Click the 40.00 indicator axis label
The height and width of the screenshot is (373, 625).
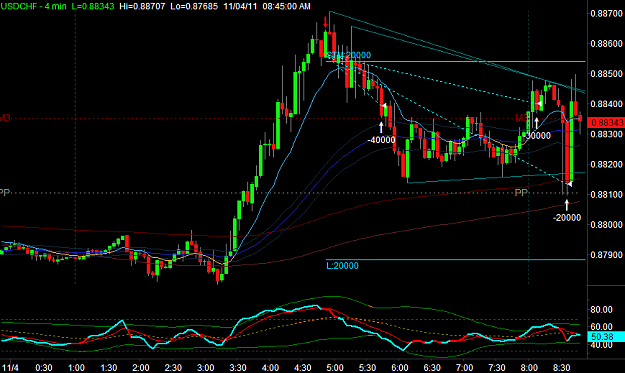coord(601,345)
